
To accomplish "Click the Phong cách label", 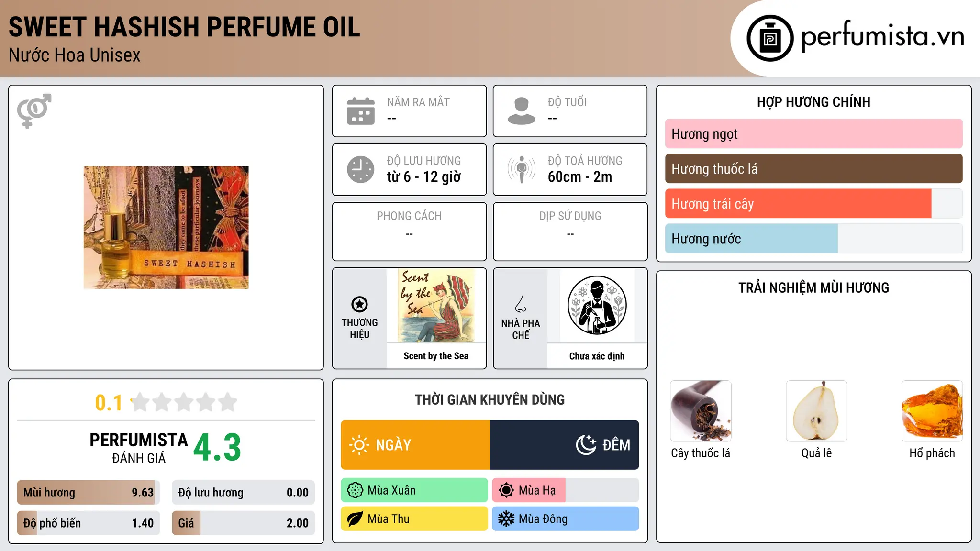I will pos(409,216).
